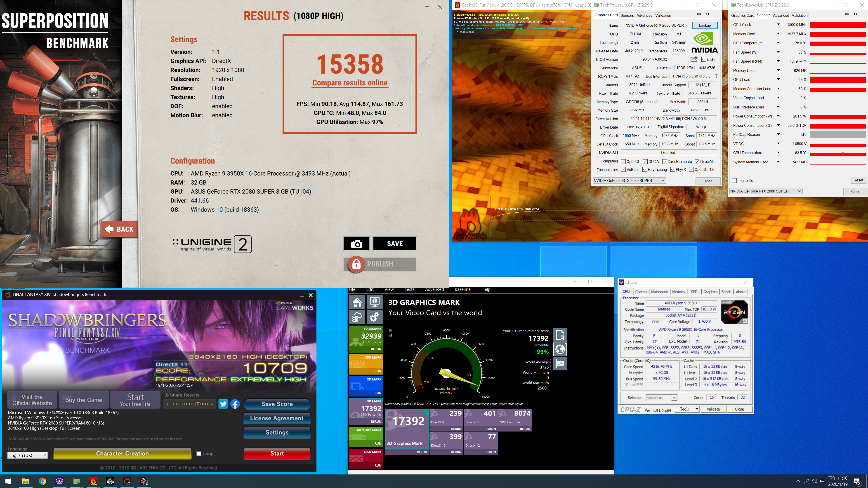Toggle the Vulkan checkbox
Screen dimensions: 868x488
pyautogui.click(x=623, y=170)
